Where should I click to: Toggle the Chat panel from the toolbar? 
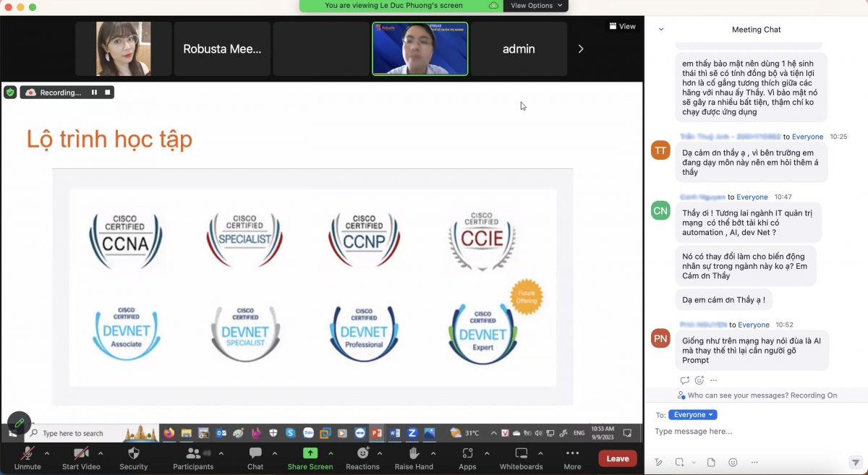pos(255,458)
